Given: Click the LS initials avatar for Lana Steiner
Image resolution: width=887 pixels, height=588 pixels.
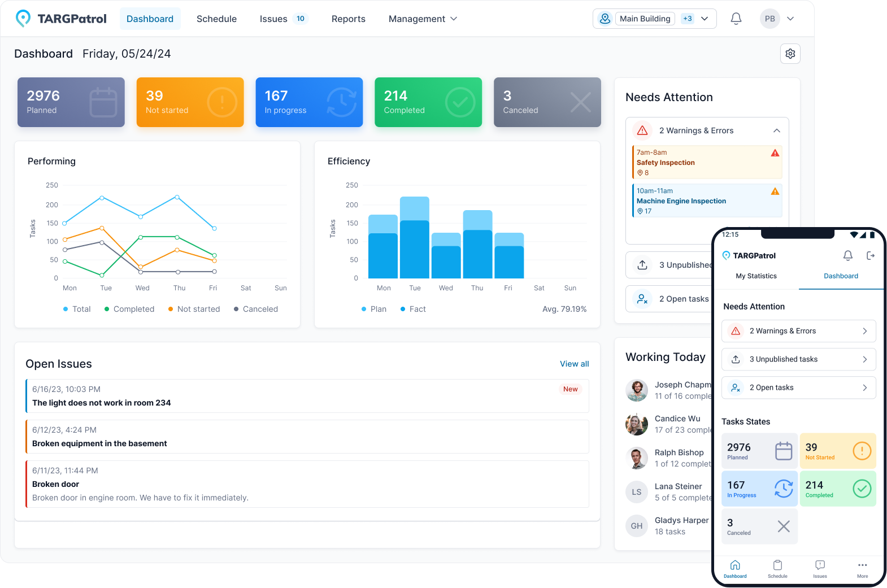Looking at the screenshot, I should [x=637, y=492].
